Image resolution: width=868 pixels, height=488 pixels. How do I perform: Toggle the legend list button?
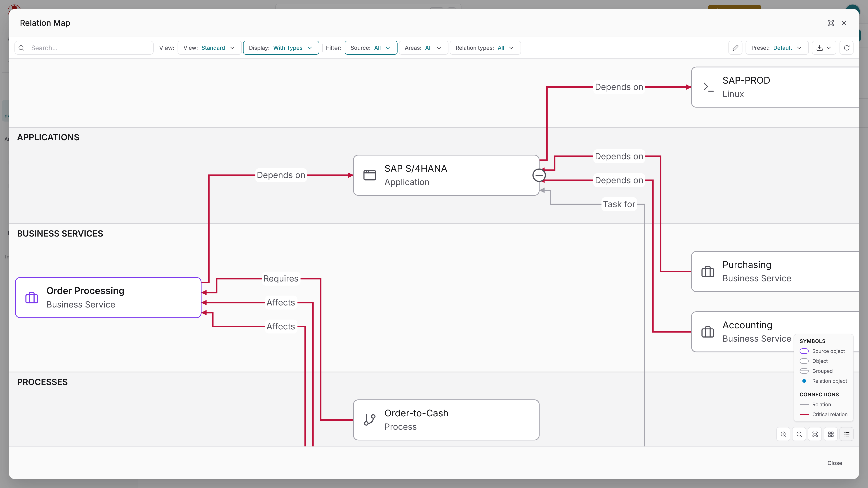pos(847,434)
